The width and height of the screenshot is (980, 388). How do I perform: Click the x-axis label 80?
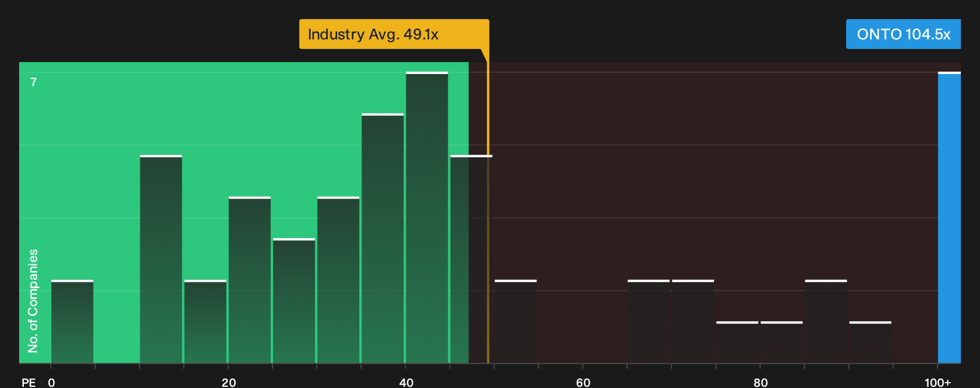click(760, 382)
